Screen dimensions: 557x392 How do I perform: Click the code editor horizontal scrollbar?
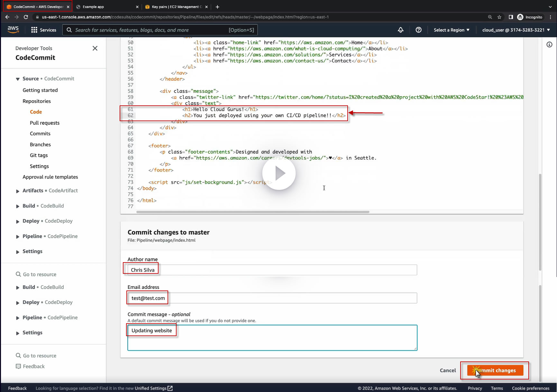click(x=252, y=212)
